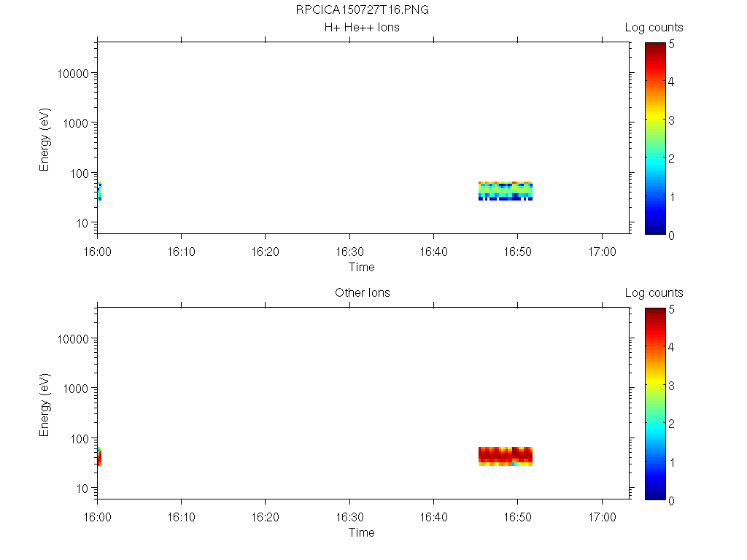Click value 3 on the upper colorbar scale
The width and height of the screenshot is (747, 560).
pyautogui.click(x=671, y=120)
